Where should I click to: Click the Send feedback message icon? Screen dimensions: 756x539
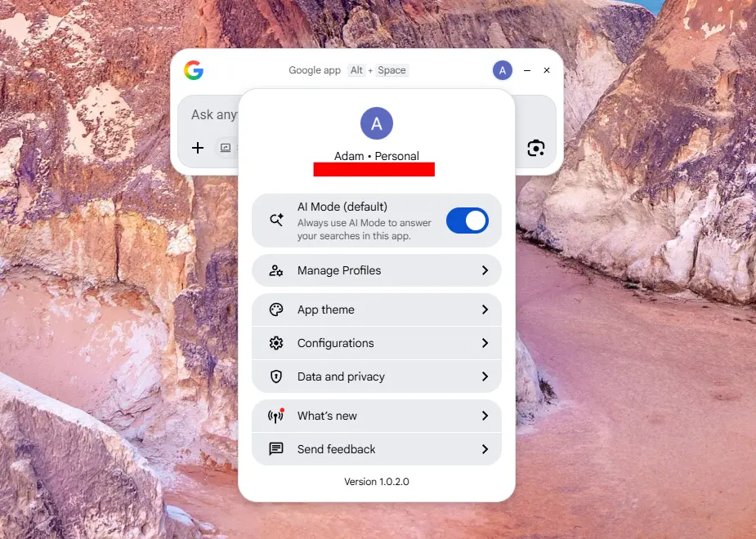click(276, 449)
